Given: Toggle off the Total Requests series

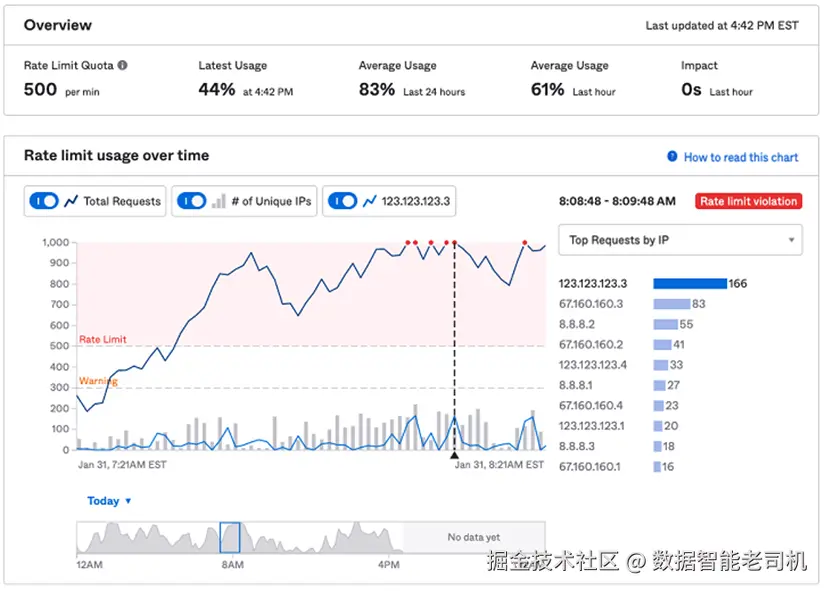Looking at the screenshot, I should (44, 201).
